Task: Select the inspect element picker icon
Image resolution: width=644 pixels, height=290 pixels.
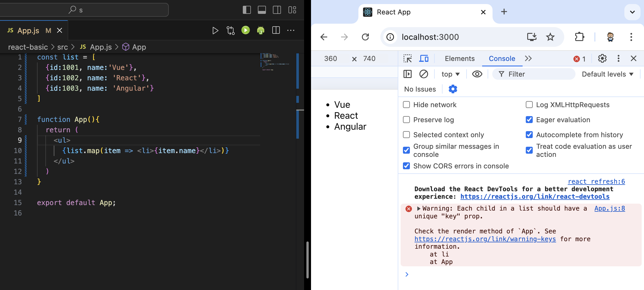Action: (x=408, y=59)
